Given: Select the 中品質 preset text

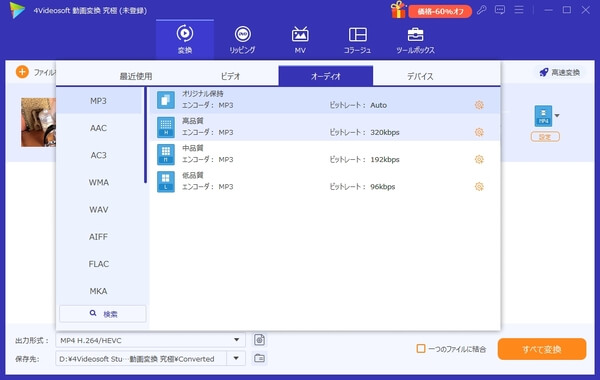Looking at the screenshot, I should tap(192, 148).
